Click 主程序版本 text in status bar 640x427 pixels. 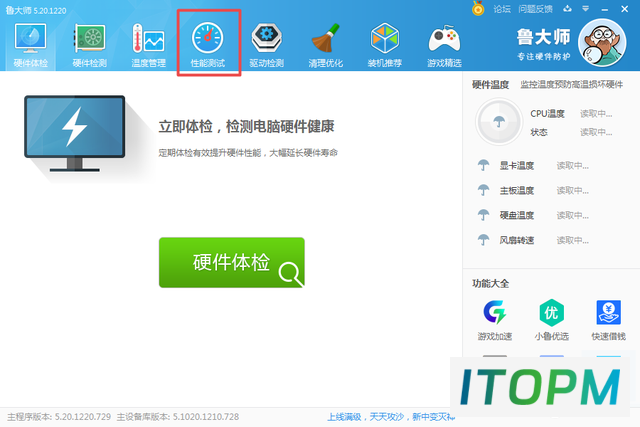[59, 417]
